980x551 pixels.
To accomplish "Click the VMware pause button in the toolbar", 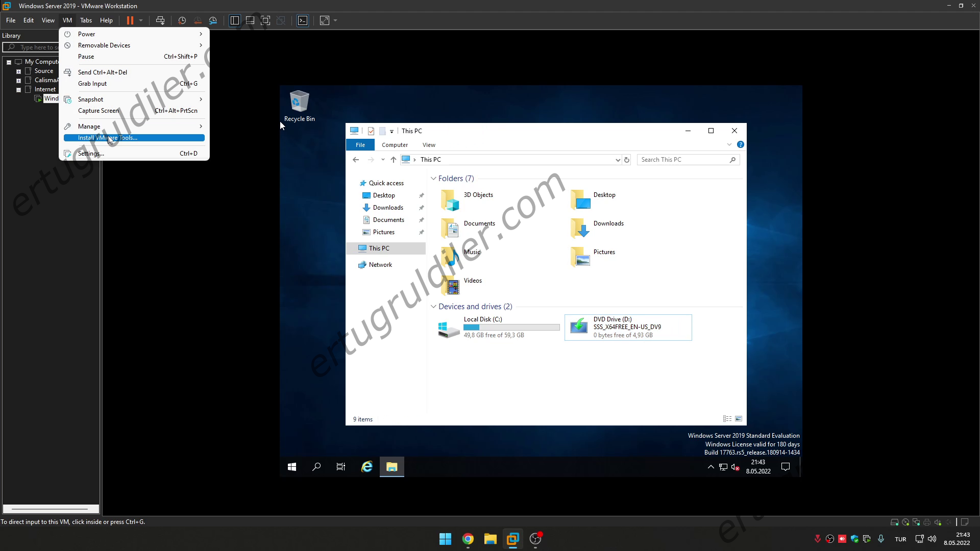I will click(130, 20).
